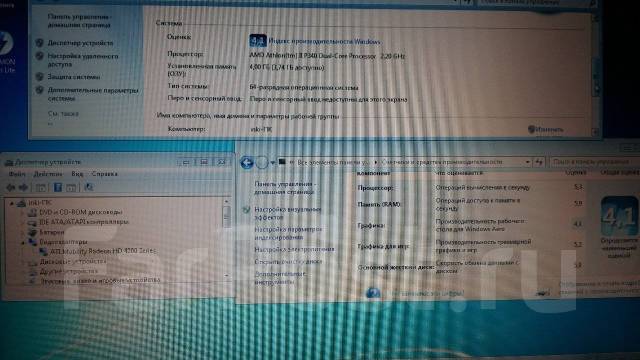Open Вид menu in Device Manager

click(77, 174)
